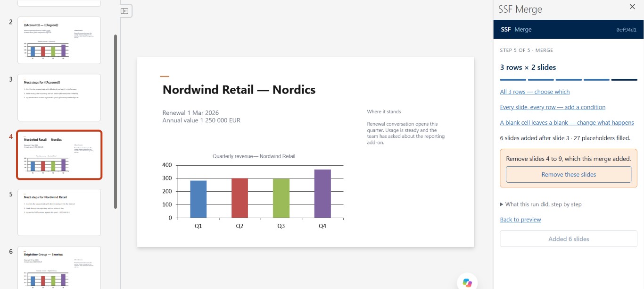Click the '0cf94d1' version code
The height and width of the screenshot is (289, 644).
pos(626,30)
